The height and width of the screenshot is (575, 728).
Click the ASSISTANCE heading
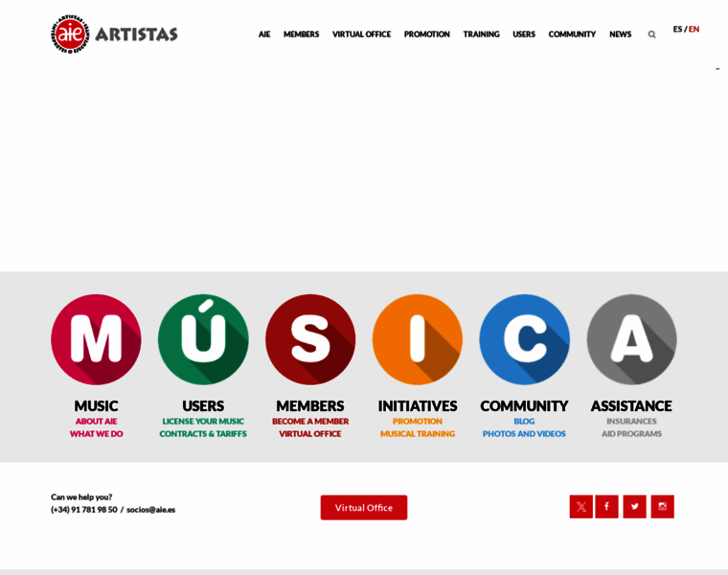(x=631, y=406)
